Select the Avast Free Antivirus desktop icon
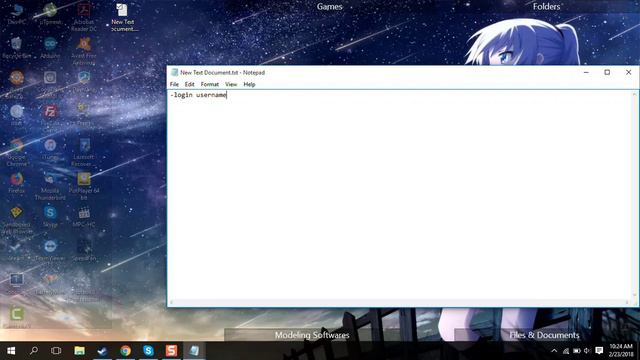Viewport: 640px width, 360px height. [x=84, y=51]
